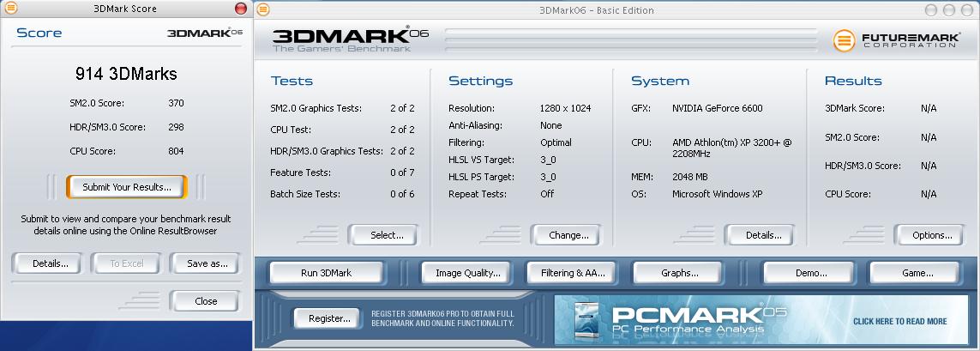
Task: Open Graphs tool
Action: [x=678, y=273]
